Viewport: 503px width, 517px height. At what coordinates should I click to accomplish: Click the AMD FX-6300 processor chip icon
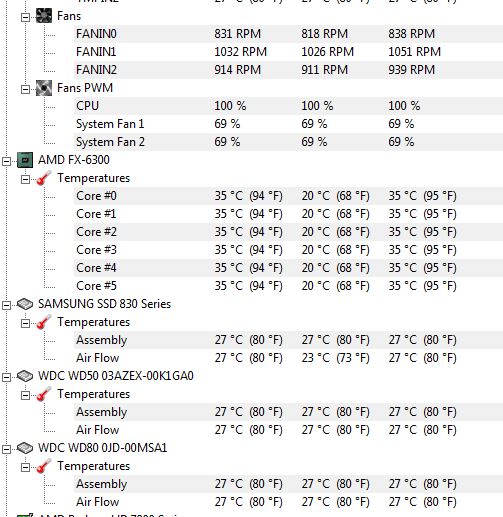(x=25, y=160)
